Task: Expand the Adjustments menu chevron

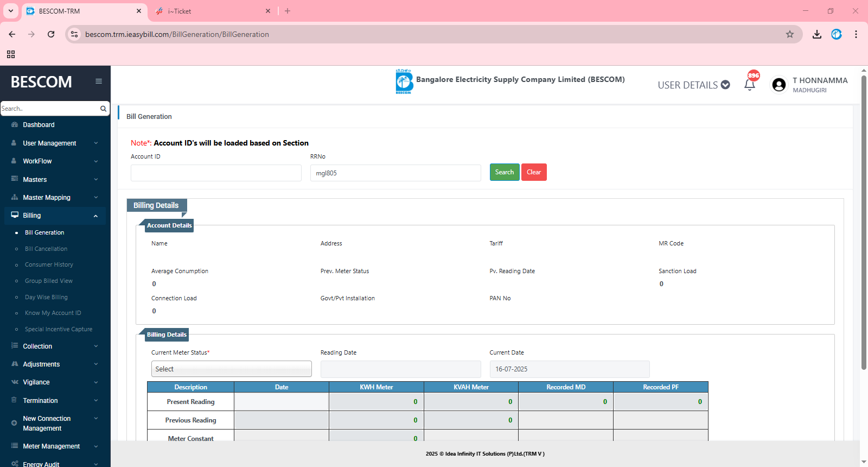Action: (96, 364)
